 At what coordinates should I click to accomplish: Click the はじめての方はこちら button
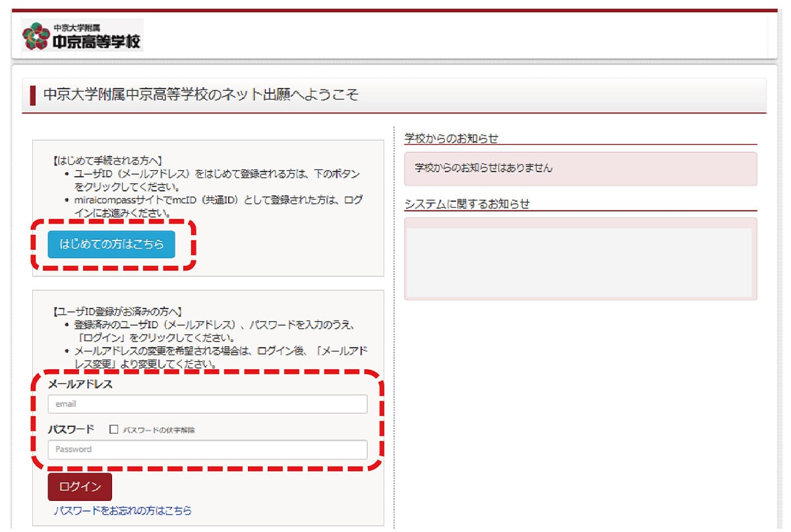(x=111, y=245)
